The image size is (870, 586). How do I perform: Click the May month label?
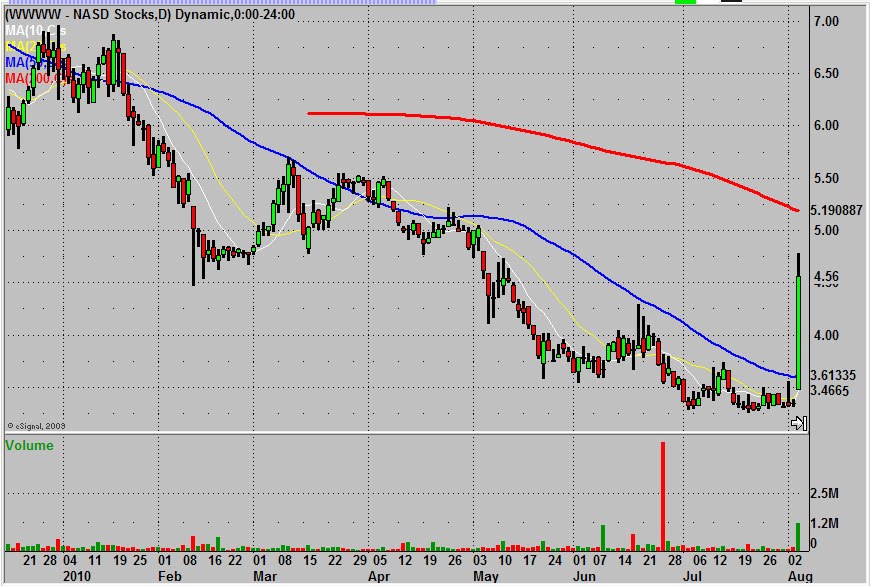coord(485,576)
